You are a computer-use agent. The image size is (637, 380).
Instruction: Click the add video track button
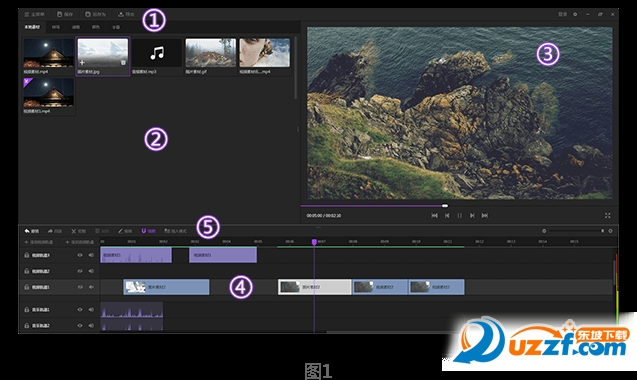click(39, 242)
